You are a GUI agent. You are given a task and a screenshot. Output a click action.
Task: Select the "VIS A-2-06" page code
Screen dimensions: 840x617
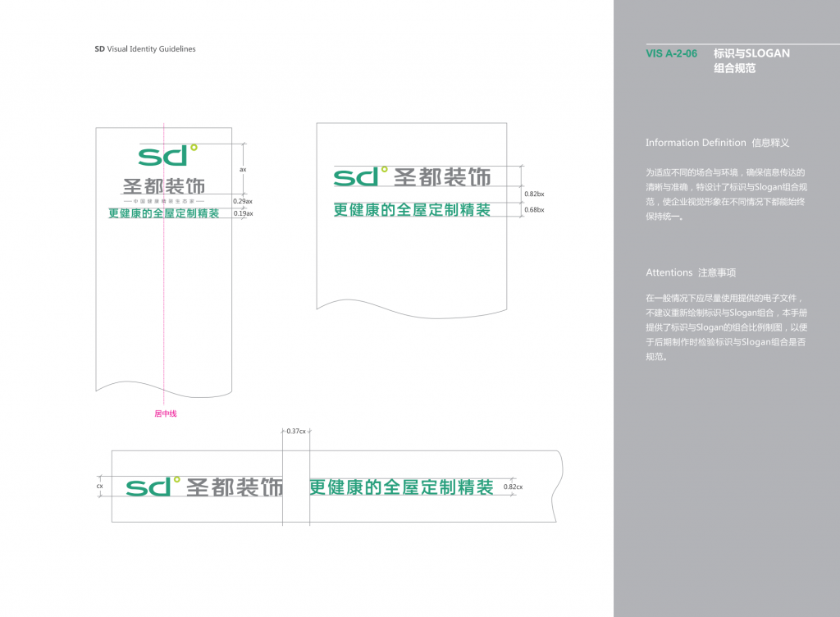[671, 53]
